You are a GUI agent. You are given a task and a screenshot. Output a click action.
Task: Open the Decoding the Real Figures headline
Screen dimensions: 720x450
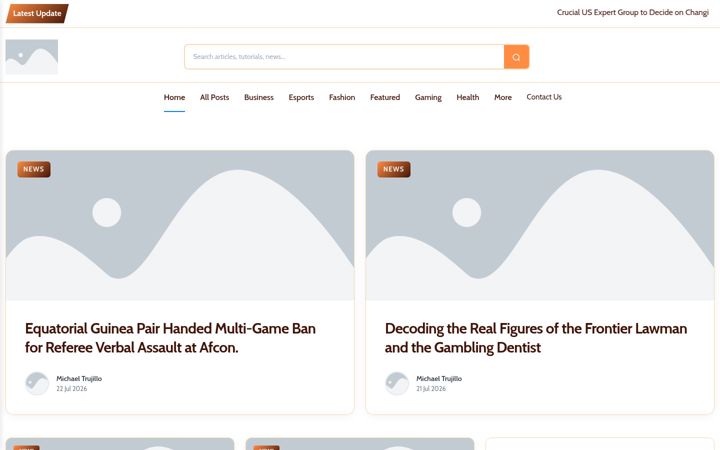coord(536,338)
